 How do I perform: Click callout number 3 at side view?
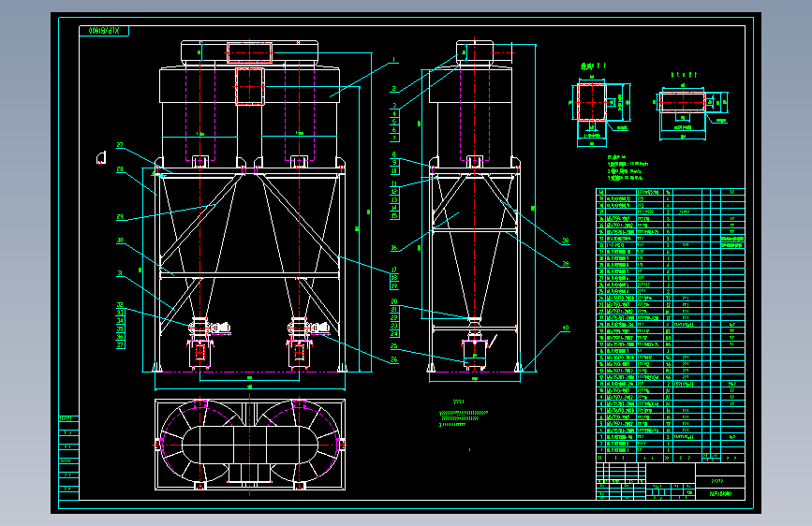394,106
